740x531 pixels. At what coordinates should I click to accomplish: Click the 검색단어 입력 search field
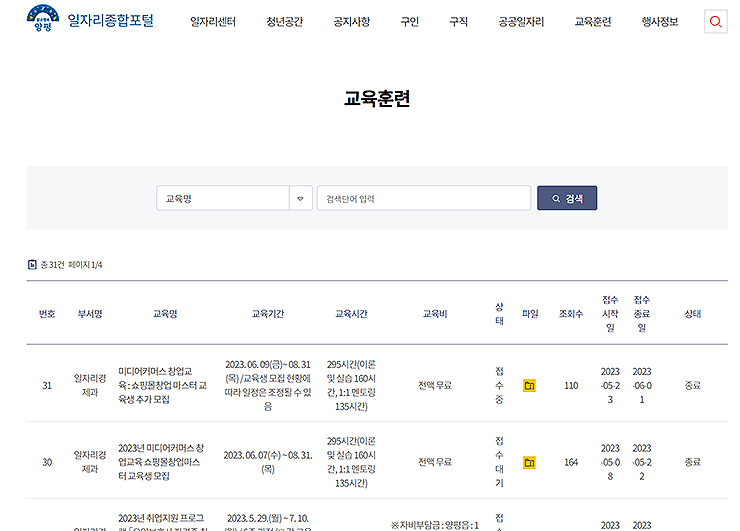click(424, 198)
